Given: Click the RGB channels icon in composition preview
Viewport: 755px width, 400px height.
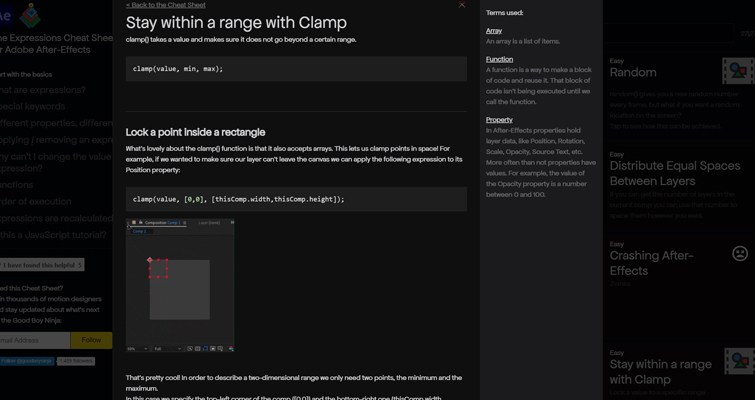Looking at the screenshot, I should [231, 348].
